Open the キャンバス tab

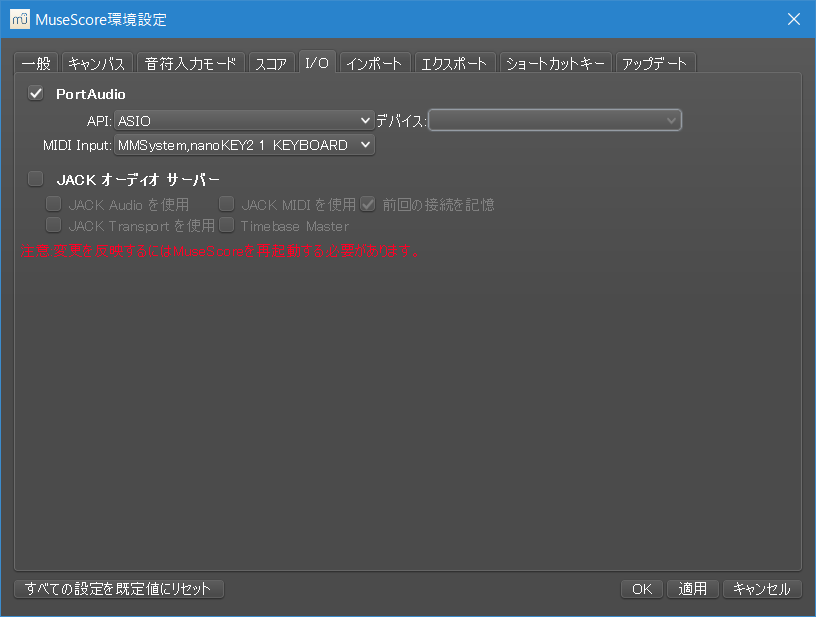coord(97,63)
